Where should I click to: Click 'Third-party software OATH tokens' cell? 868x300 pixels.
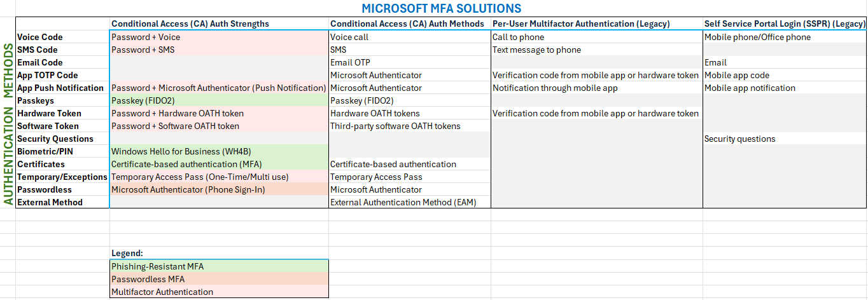coord(410,126)
